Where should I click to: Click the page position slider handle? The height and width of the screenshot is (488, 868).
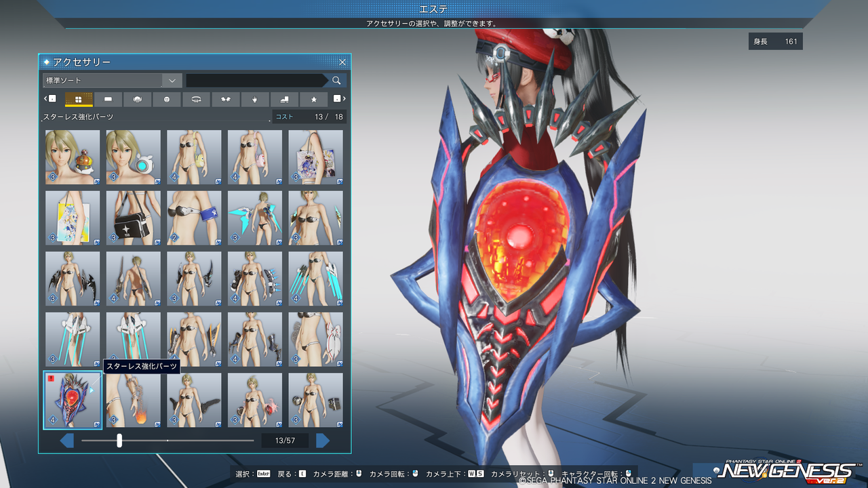[119, 441]
